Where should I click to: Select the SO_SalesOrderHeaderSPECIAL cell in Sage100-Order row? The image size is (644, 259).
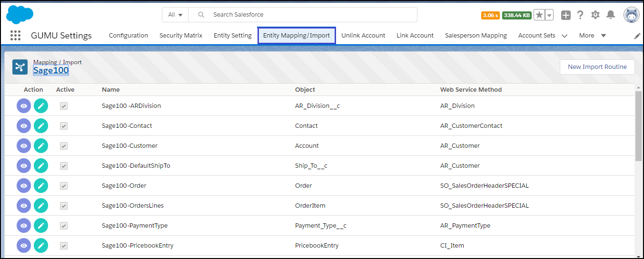coord(485,186)
